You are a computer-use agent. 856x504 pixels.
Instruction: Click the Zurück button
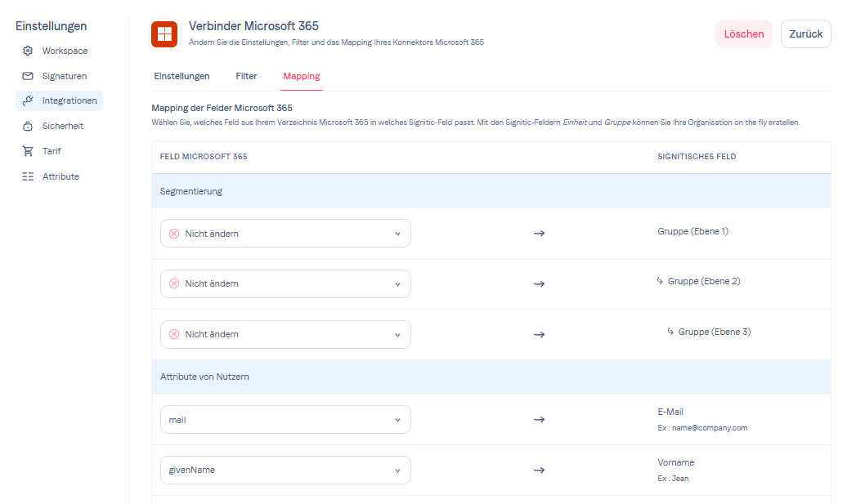pos(805,34)
